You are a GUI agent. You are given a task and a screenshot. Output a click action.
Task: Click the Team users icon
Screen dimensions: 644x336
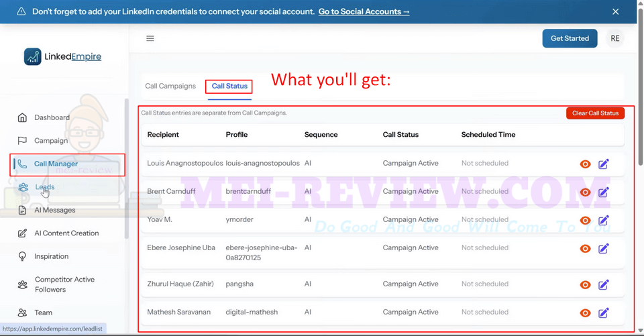23,313
